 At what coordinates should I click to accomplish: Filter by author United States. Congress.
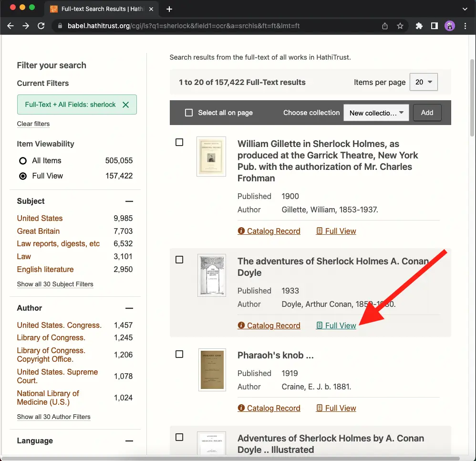59,325
